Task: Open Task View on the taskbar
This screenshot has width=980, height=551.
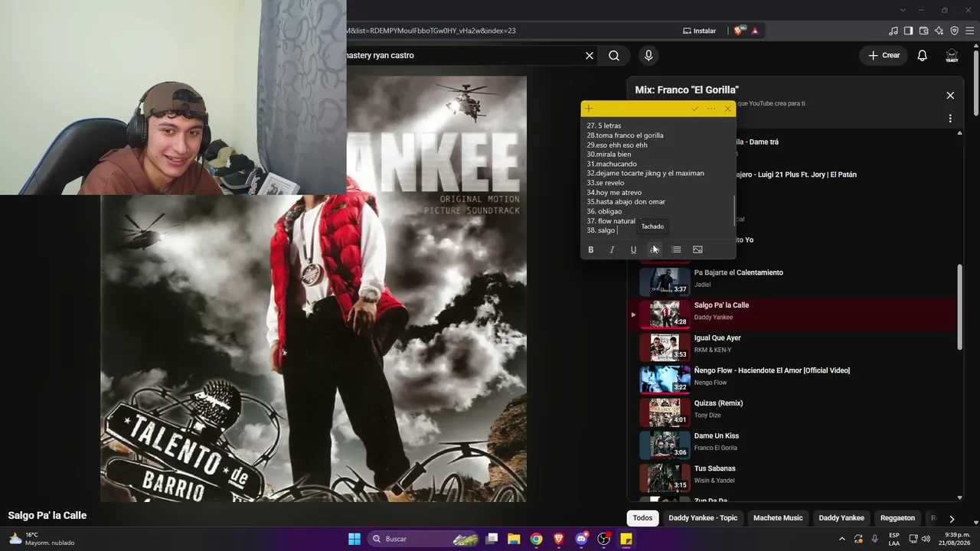Action: tap(492, 539)
